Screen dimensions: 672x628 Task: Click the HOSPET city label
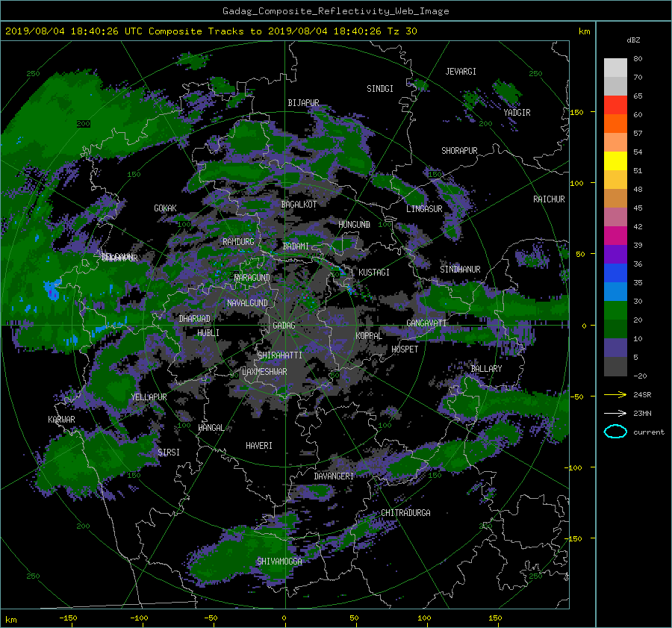pyautogui.click(x=405, y=349)
